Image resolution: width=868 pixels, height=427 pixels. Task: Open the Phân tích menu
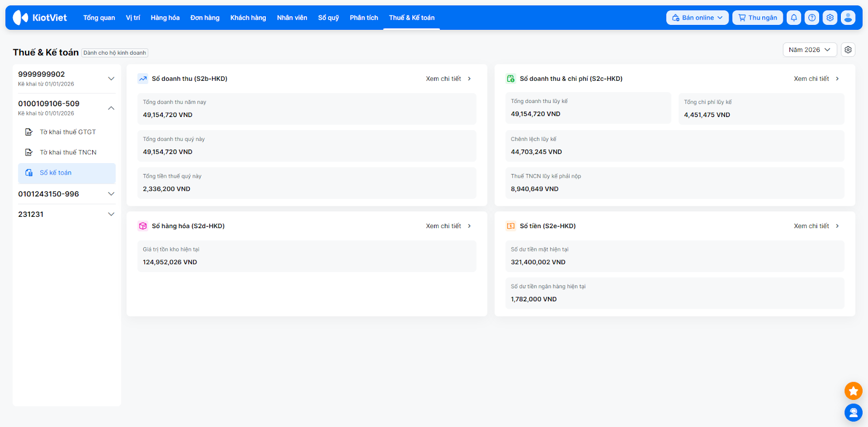click(x=364, y=18)
